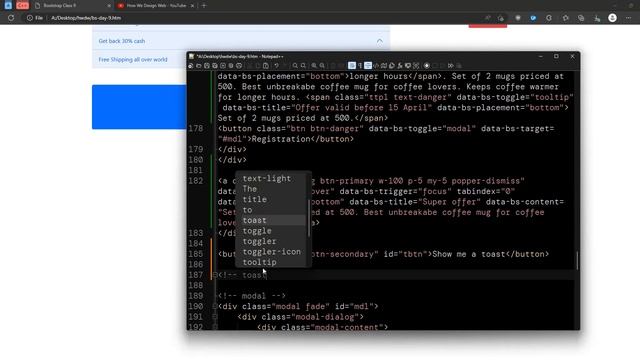The width and height of the screenshot is (640, 360).
Task: Open a new browser tab
Action: pos(204,6)
